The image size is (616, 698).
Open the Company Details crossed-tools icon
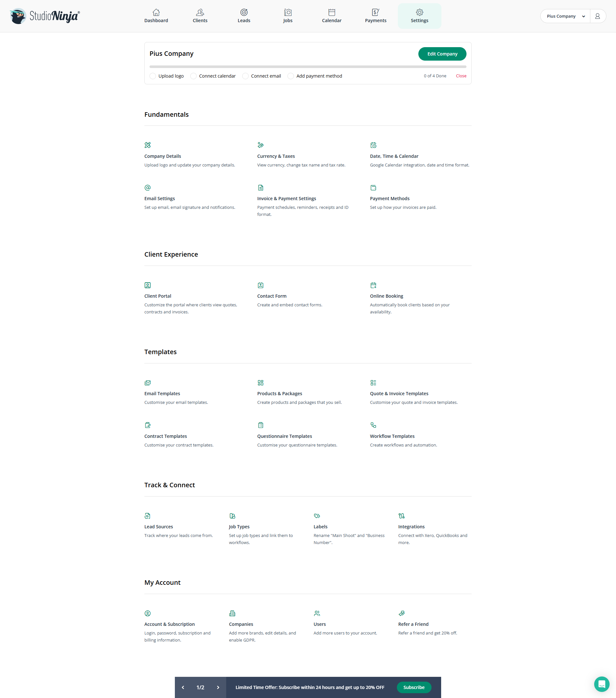click(x=148, y=145)
